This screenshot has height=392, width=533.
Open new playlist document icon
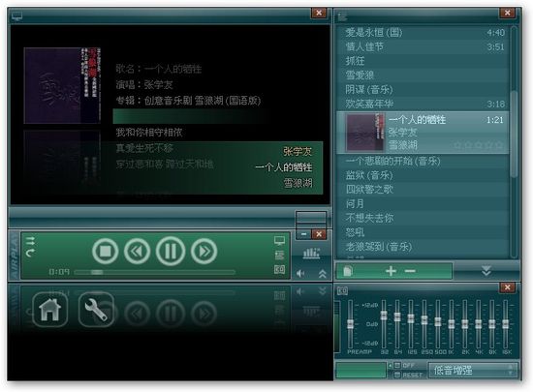pyautogui.click(x=348, y=271)
